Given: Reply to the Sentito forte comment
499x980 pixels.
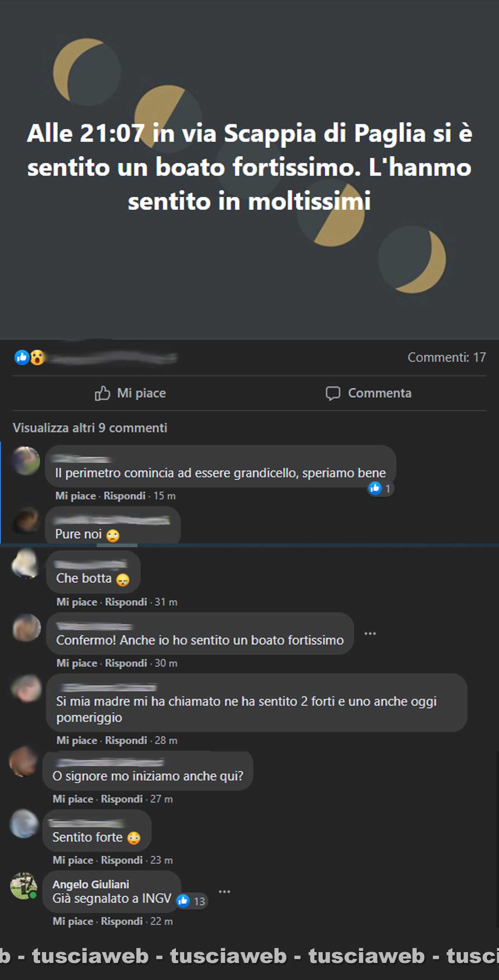Looking at the screenshot, I should pos(122,860).
